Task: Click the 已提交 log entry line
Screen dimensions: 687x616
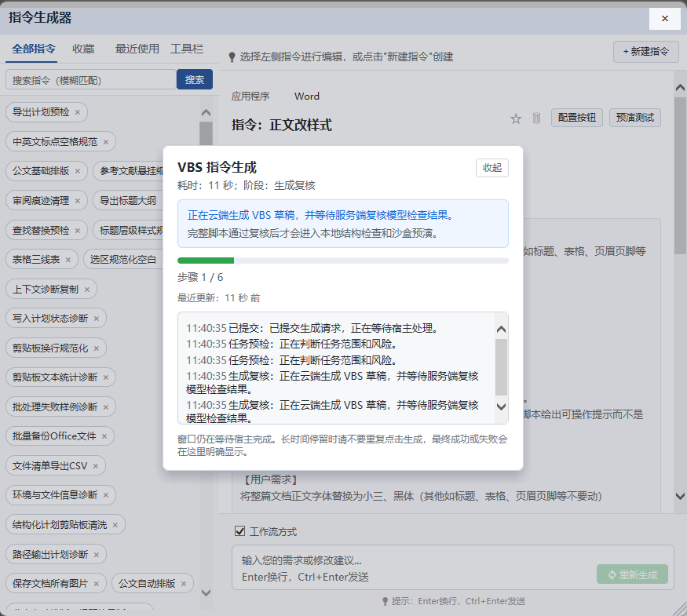Action: pyautogui.click(x=312, y=328)
